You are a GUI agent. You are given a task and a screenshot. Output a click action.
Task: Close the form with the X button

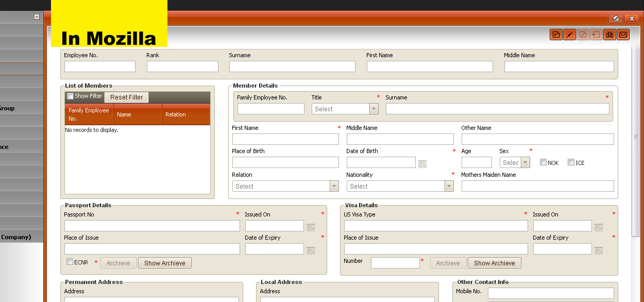[x=632, y=19]
